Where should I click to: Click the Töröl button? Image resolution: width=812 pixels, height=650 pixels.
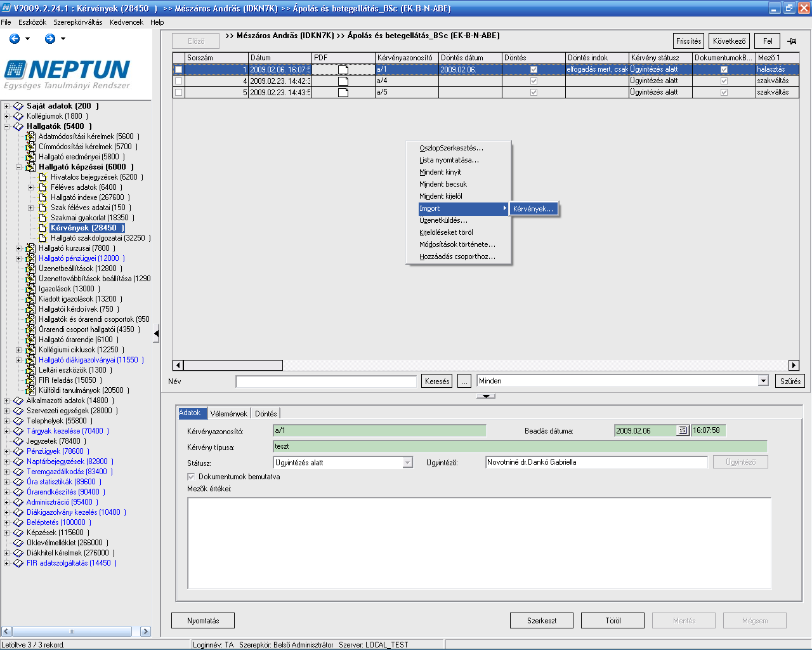coord(613,621)
